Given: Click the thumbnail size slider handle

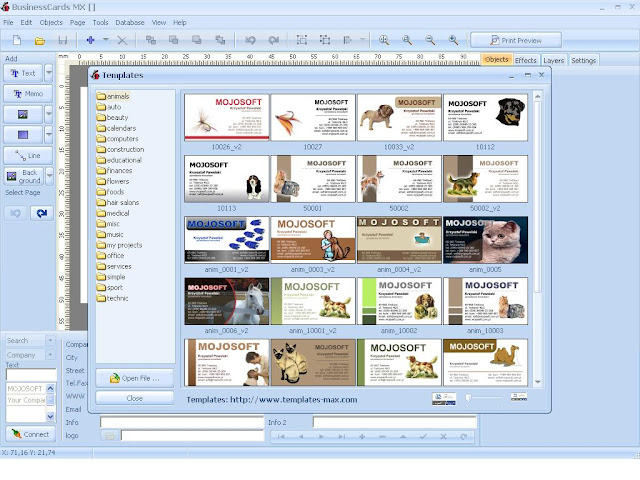Looking at the screenshot, I should click(x=469, y=398).
